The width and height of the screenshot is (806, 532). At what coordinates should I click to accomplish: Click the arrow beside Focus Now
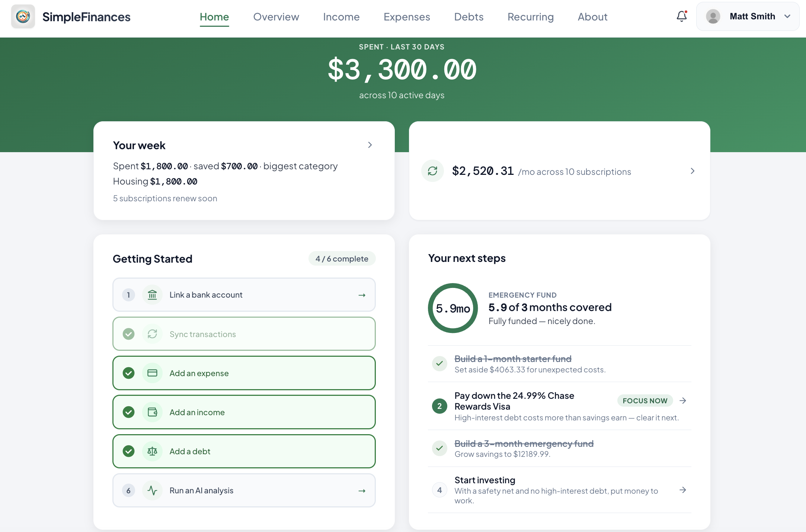[x=683, y=401]
